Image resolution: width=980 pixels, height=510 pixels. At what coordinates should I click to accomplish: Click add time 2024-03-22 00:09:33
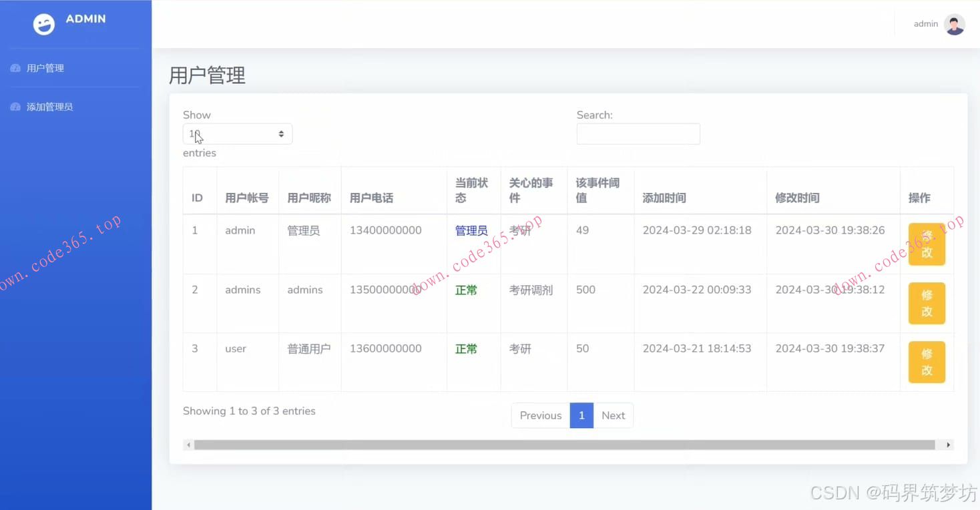click(697, 290)
